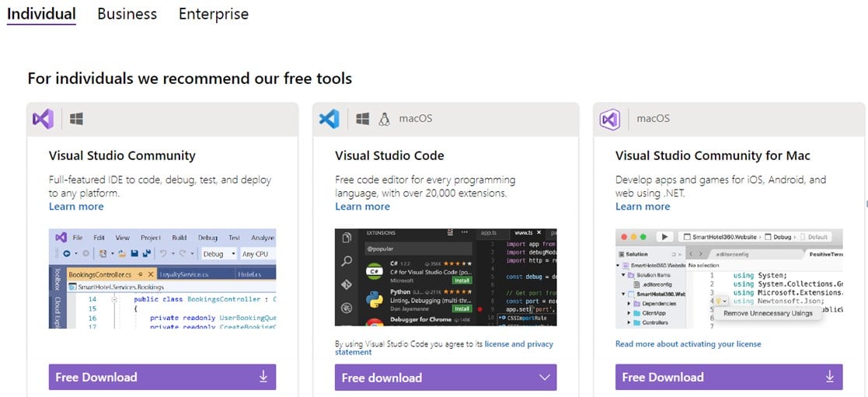Click the recommended free tools heading

coord(190,78)
